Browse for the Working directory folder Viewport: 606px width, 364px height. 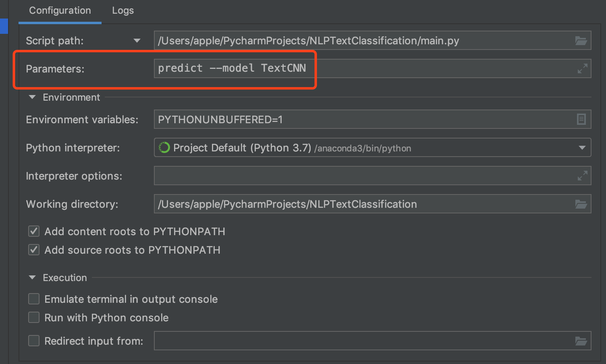[x=581, y=204]
